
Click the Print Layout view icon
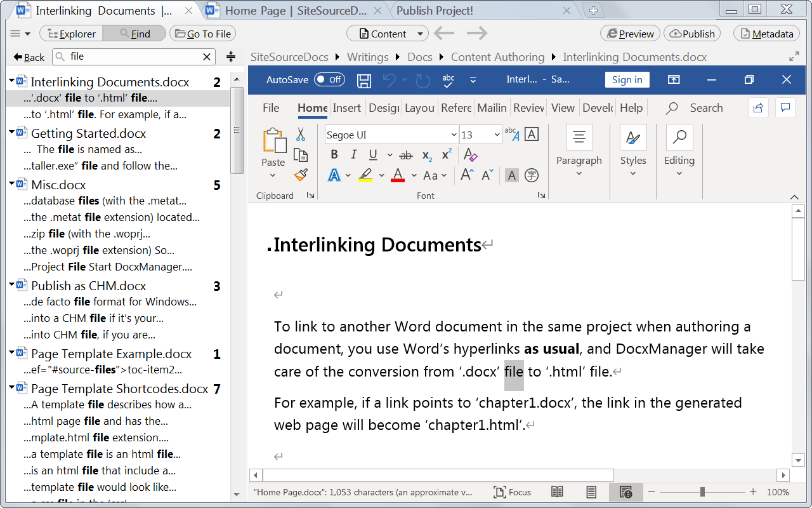[591, 492]
